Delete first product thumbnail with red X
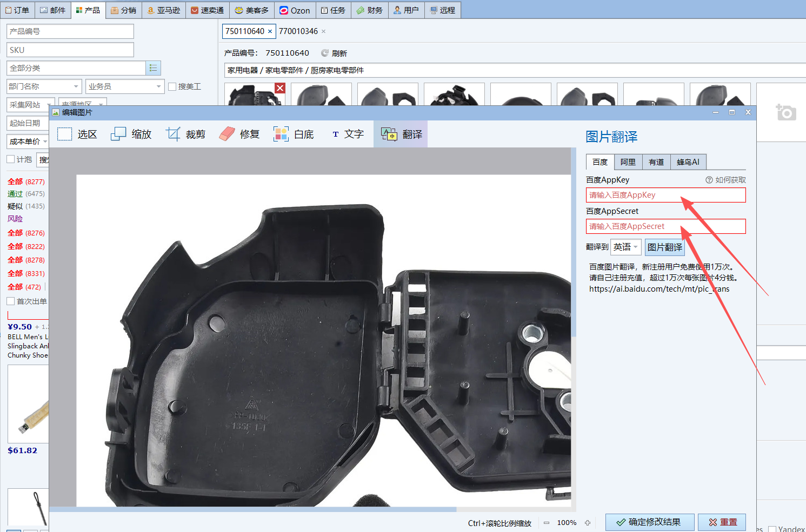The image size is (806, 532). (x=280, y=88)
